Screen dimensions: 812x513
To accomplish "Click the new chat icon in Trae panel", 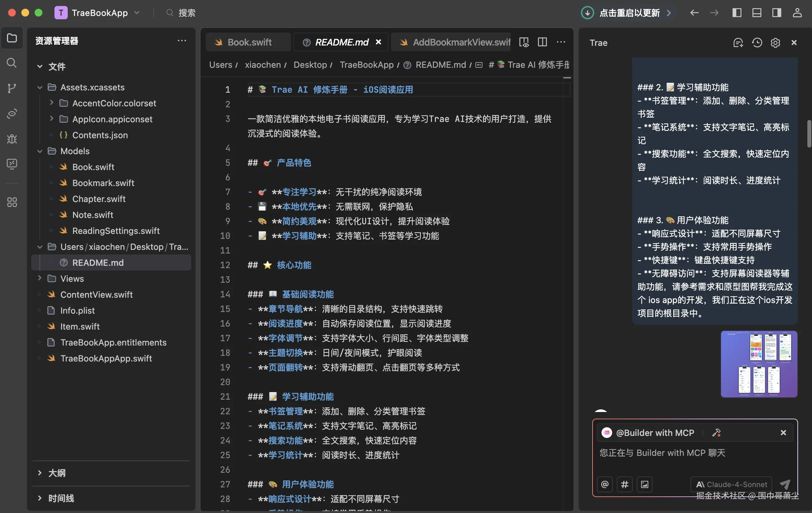I will click(739, 43).
